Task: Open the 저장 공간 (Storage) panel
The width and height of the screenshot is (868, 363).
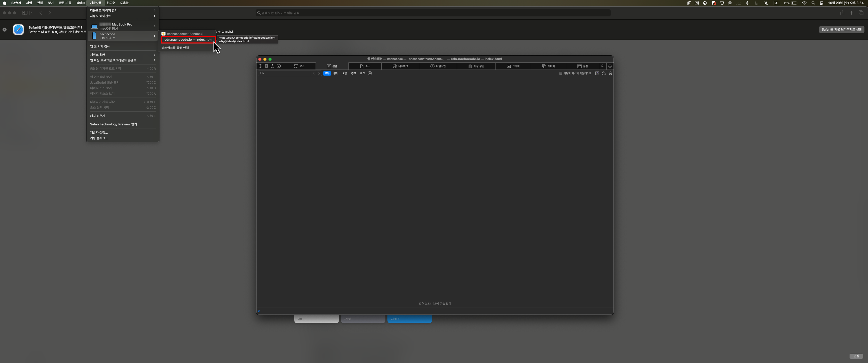Action: click(476, 66)
